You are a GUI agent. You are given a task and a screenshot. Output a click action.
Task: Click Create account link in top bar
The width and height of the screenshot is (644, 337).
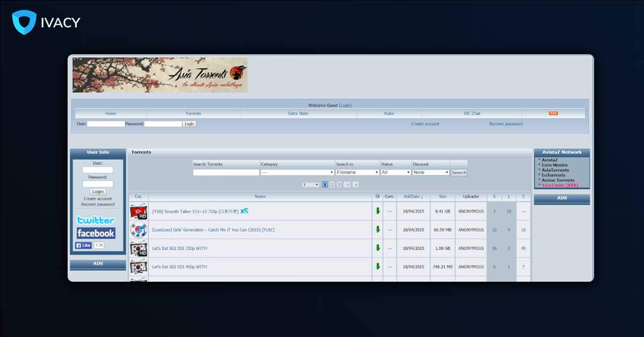coord(425,124)
